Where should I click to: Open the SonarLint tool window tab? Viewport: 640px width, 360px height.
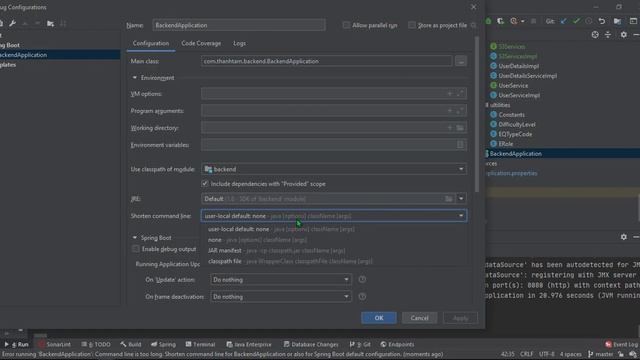point(55,344)
